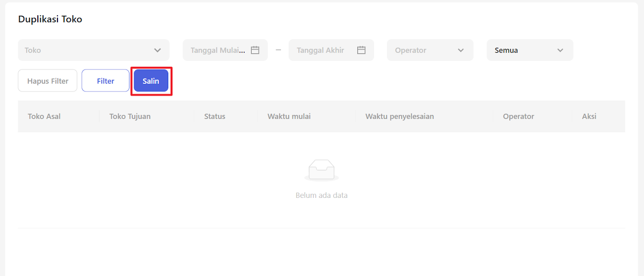
Task: Click the Waktu mulai column header
Action: (289, 116)
